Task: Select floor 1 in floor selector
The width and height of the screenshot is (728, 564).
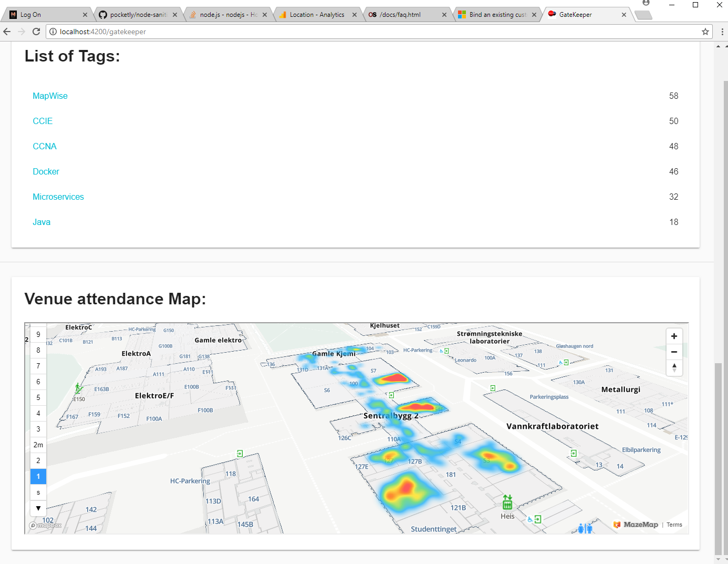Action: [x=38, y=476]
